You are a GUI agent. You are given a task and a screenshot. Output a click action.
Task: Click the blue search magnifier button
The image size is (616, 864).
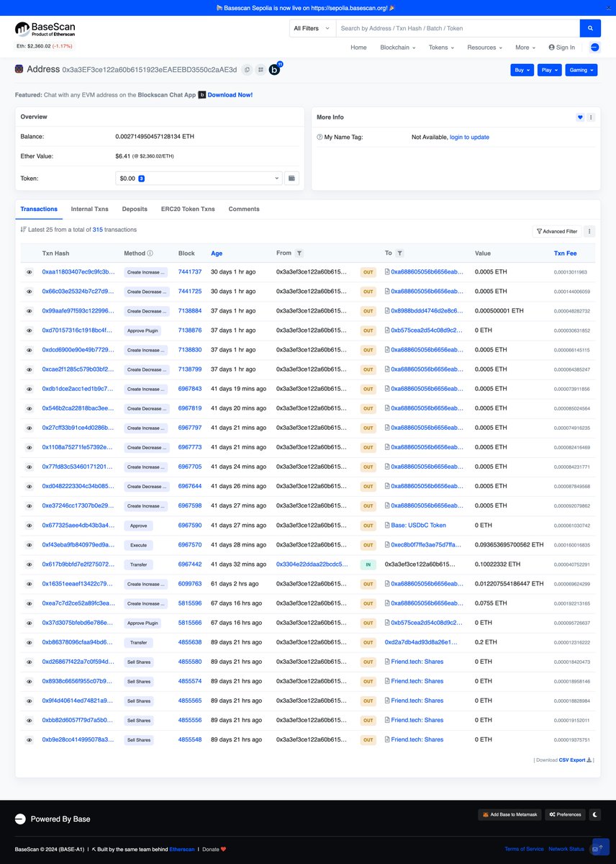coord(590,28)
